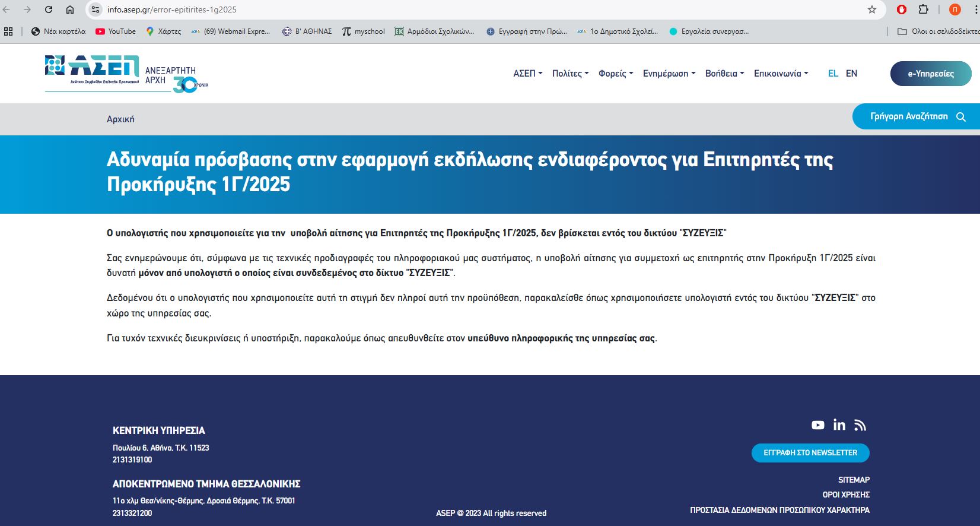
Task: Open the Χάρτες maps bookmark
Action: click(164, 31)
